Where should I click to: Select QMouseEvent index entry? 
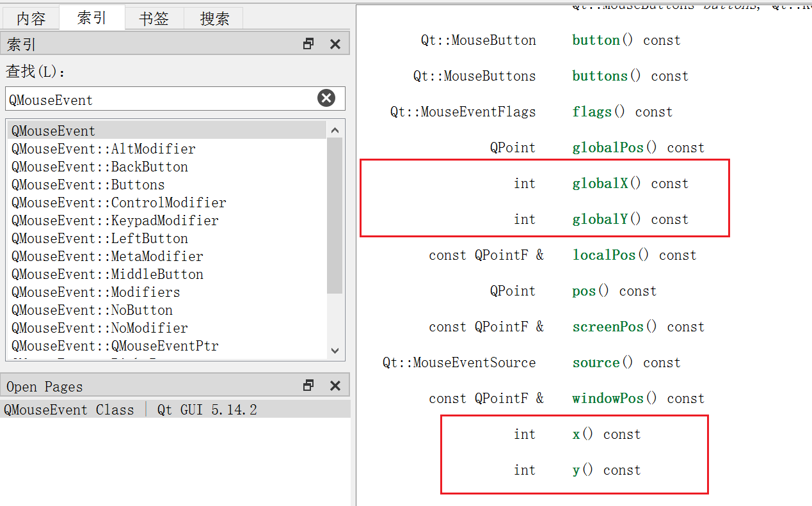click(167, 130)
